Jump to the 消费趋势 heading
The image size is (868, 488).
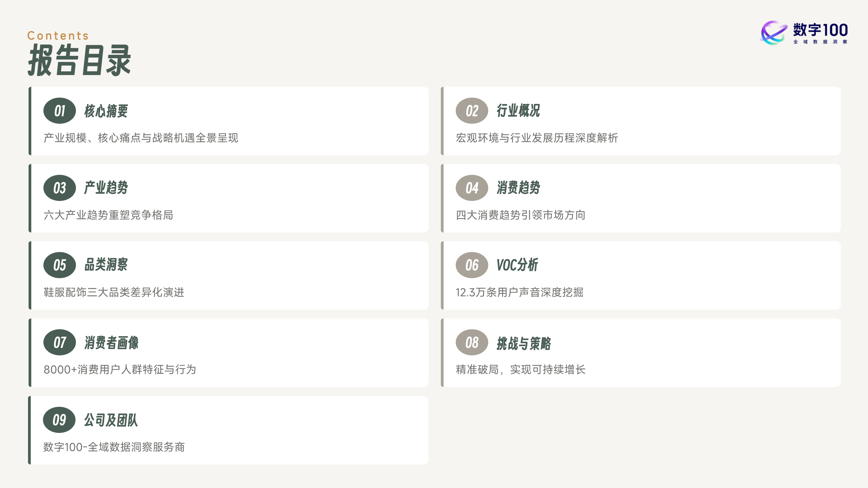pos(518,188)
